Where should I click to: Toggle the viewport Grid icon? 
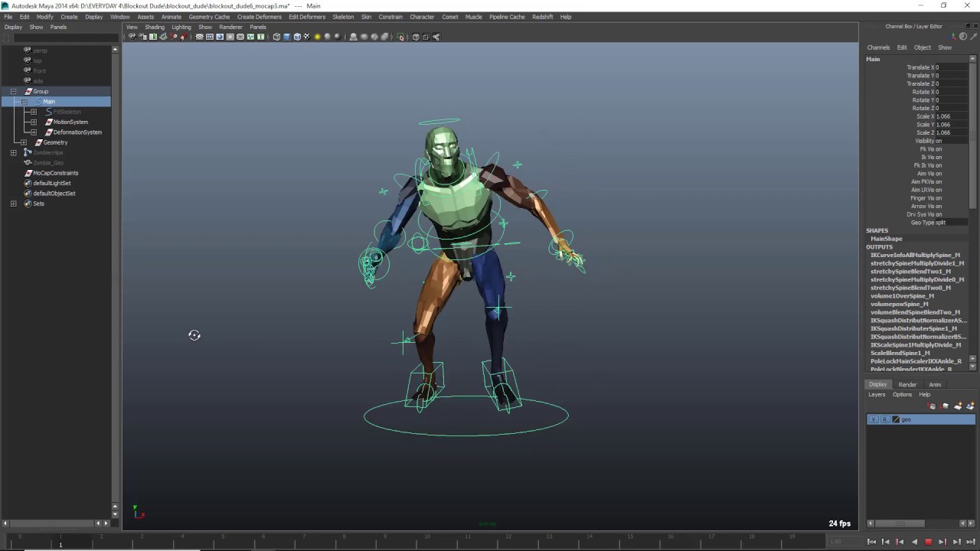pyautogui.click(x=199, y=37)
